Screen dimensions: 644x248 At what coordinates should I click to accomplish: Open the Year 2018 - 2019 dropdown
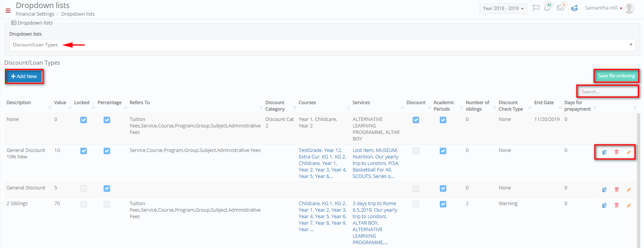(x=503, y=8)
